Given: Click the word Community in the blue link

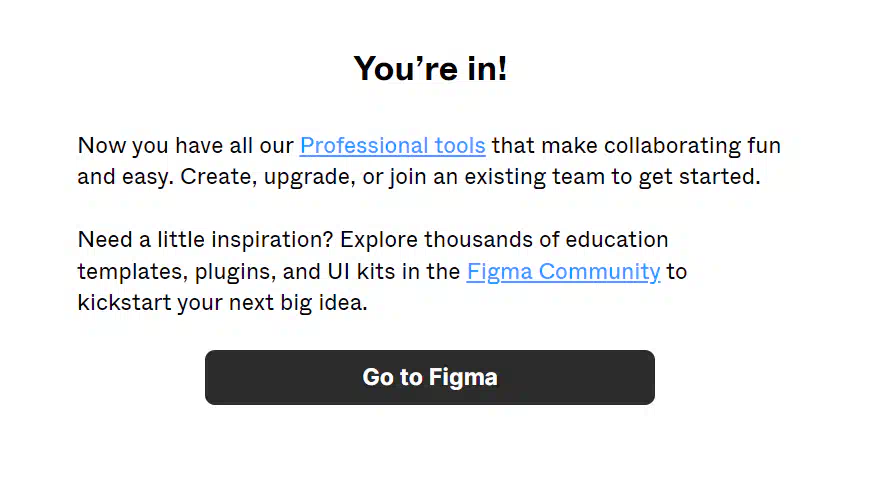Looking at the screenshot, I should tap(599, 272).
